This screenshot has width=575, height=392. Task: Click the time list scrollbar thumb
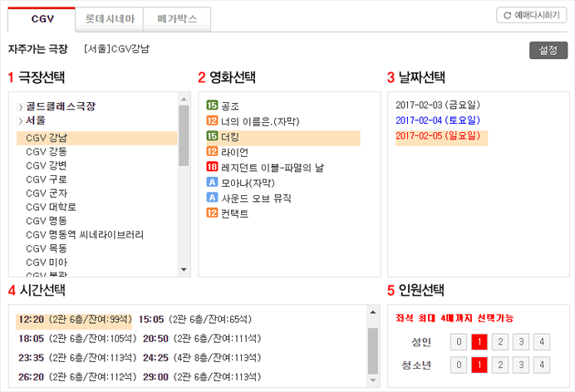373,351
